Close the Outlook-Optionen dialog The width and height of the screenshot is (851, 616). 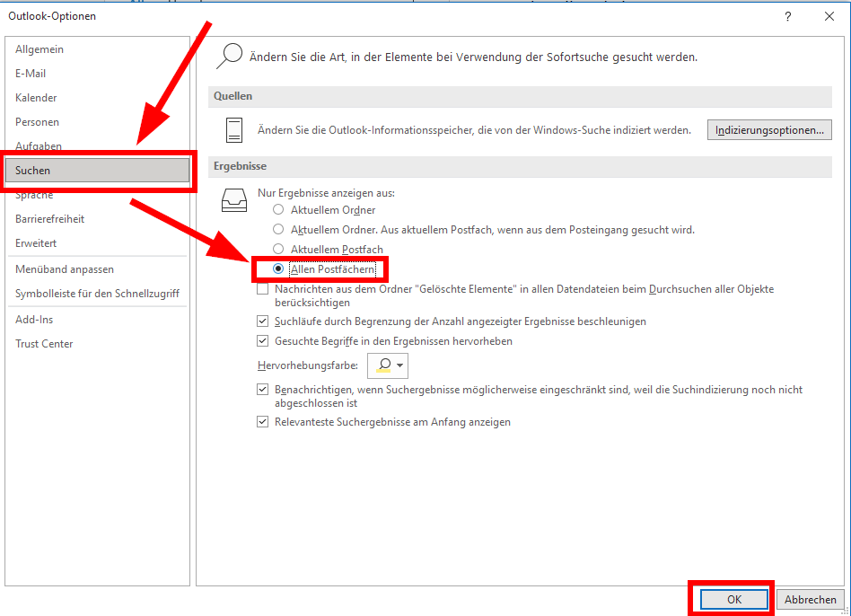pyautogui.click(x=829, y=16)
